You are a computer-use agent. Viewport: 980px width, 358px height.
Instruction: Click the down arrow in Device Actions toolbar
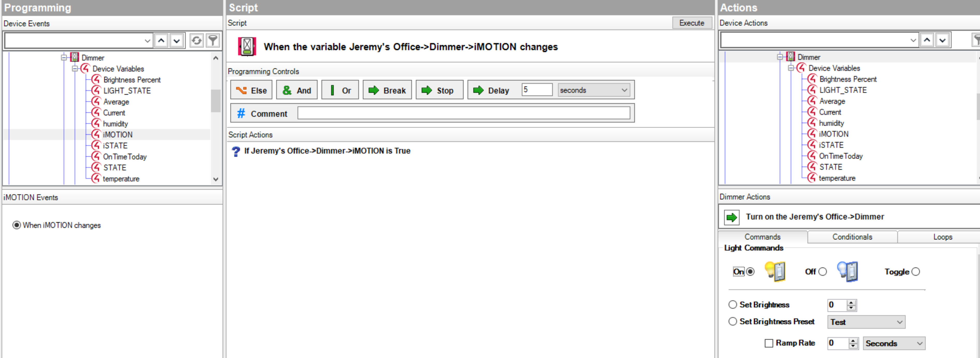click(942, 40)
